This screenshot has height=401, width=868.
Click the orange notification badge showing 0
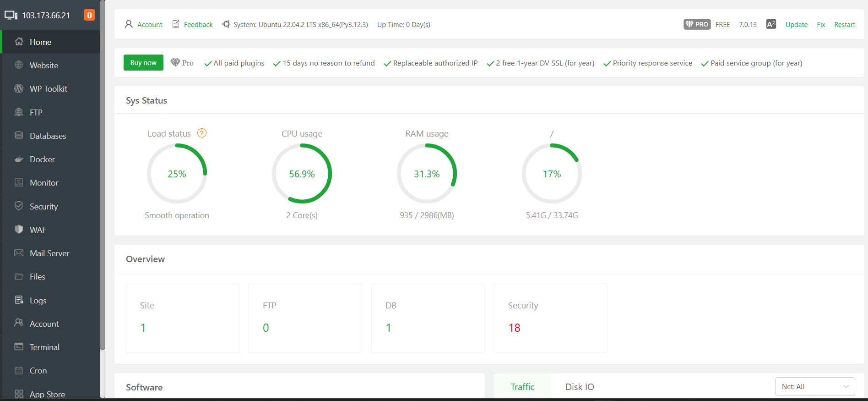point(89,15)
